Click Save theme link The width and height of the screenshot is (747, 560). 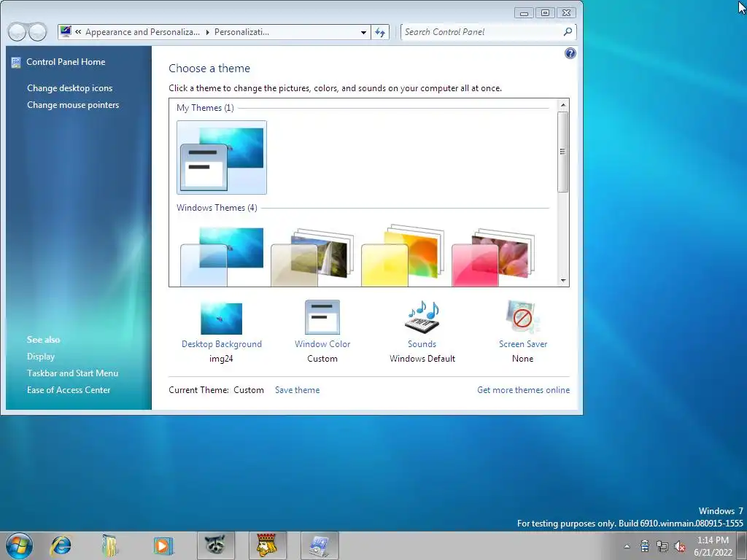[298, 390]
